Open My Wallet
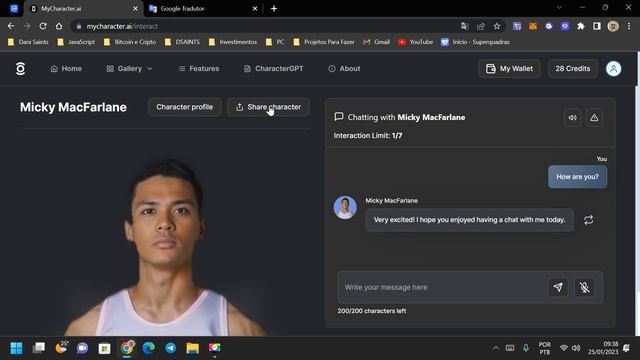The height and width of the screenshot is (360, 640). [x=509, y=69]
